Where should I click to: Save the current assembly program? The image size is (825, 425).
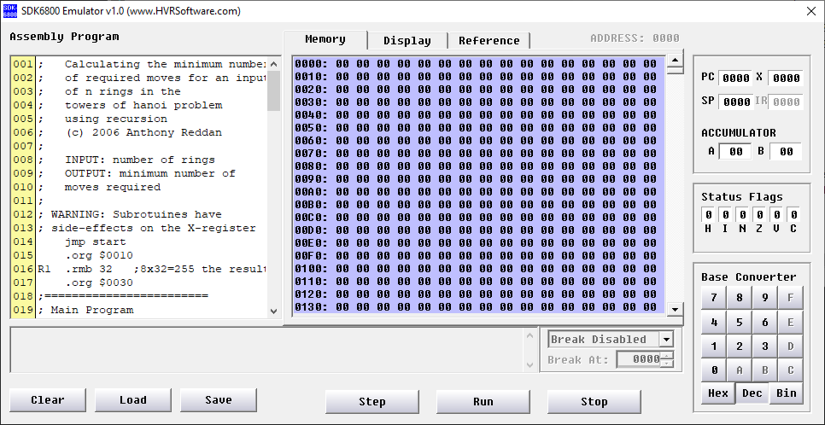tap(218, 400)
